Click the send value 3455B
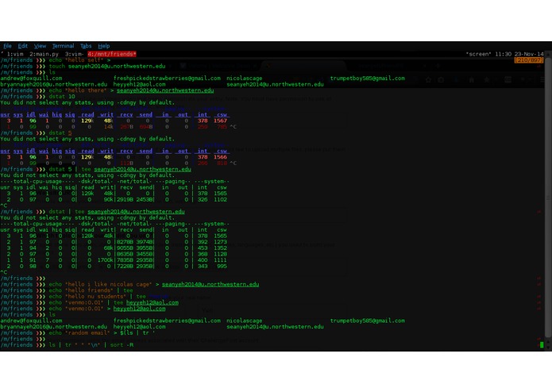Viewport: 552px width, 392px height. click(145, 254)
